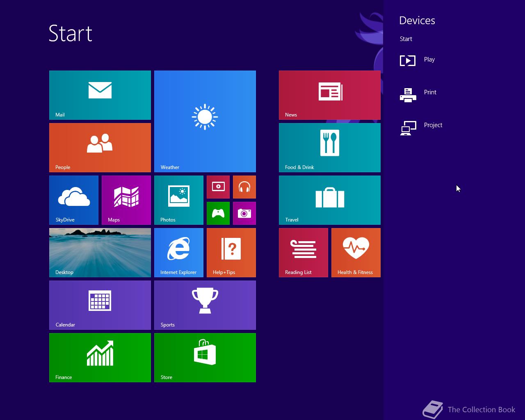Click the Devices panel heading
The height and width of the screenshot is (420, 525).
click(417, 21)
